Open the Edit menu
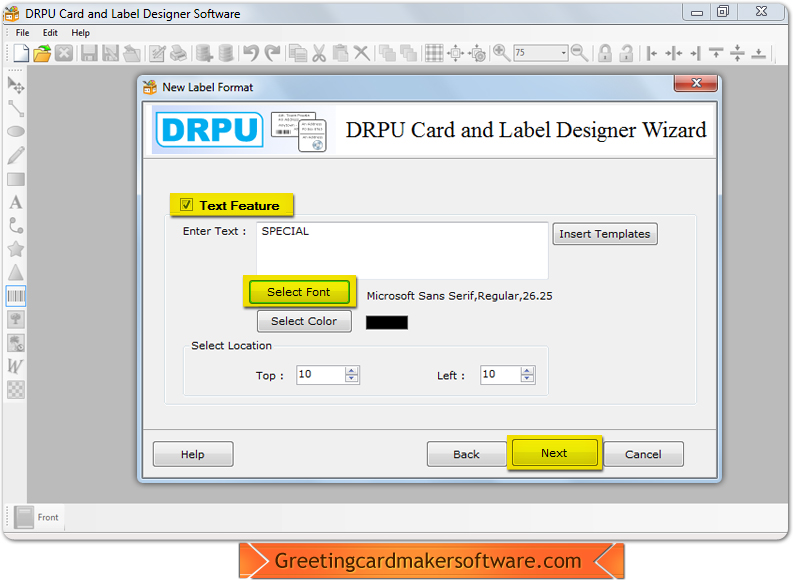 tap(50, 33)
